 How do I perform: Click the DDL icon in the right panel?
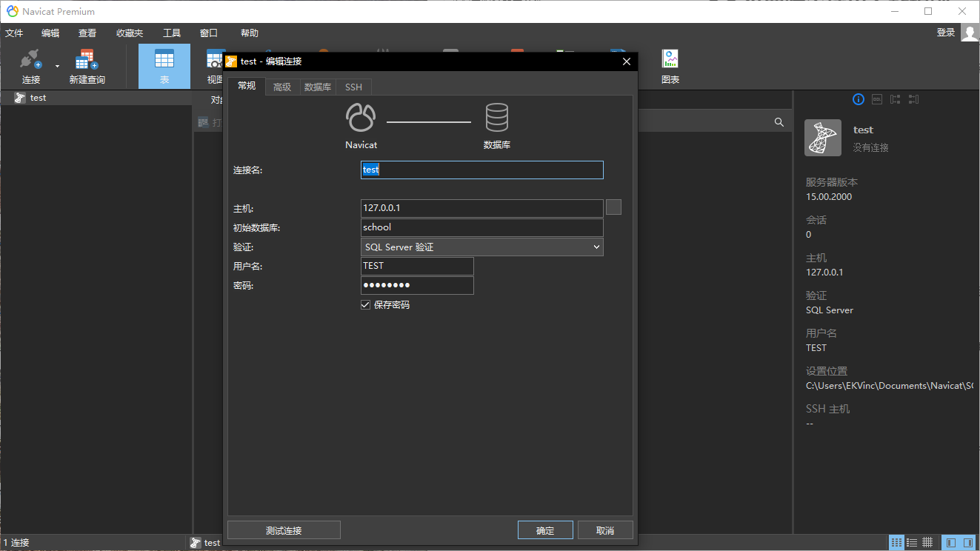click(877, 99)
